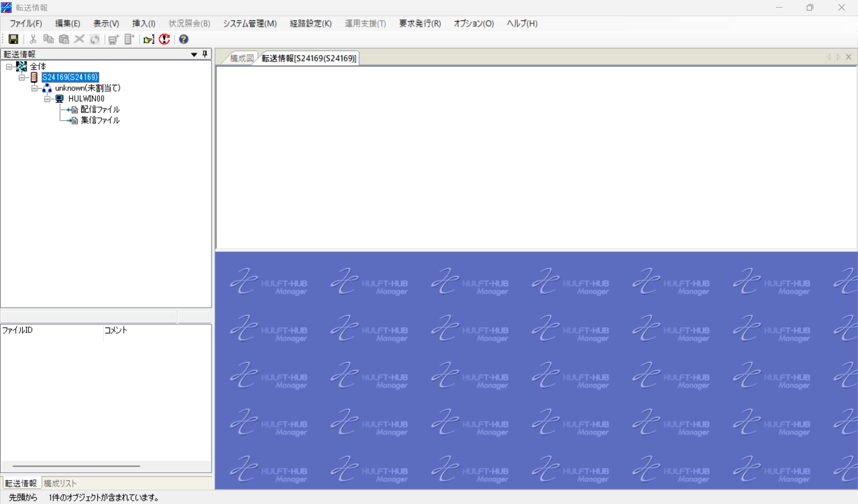Open the システム管理(M) menu
858x504 pixels.
[x=250, y=24]
